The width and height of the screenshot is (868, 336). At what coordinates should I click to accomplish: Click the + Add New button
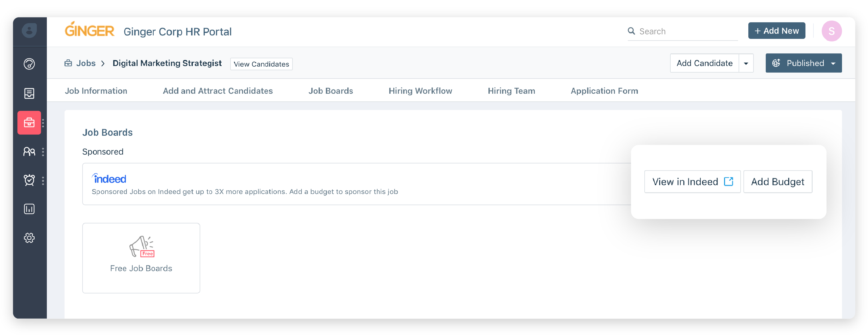[776, 31]
